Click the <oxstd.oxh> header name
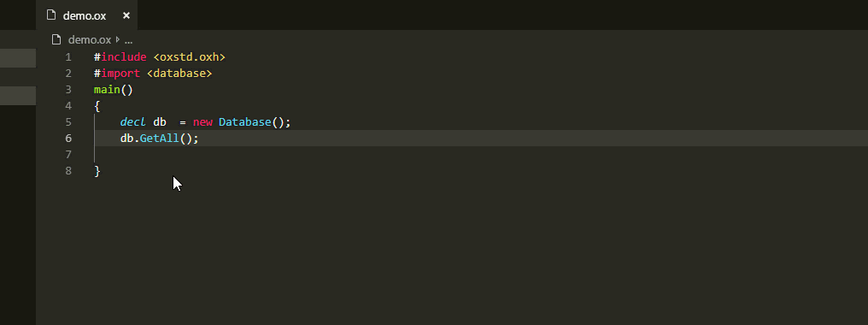Screen dimensions: 868x325 click(190, 57)
